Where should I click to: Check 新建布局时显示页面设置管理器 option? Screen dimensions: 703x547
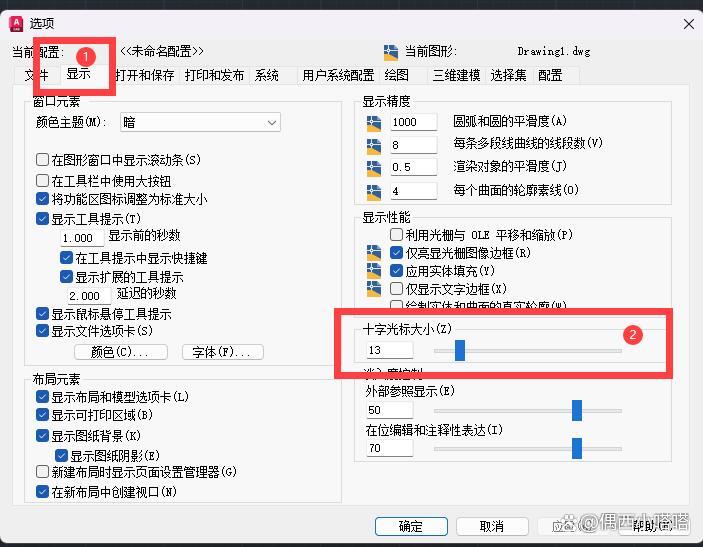[x=42, y=472]
